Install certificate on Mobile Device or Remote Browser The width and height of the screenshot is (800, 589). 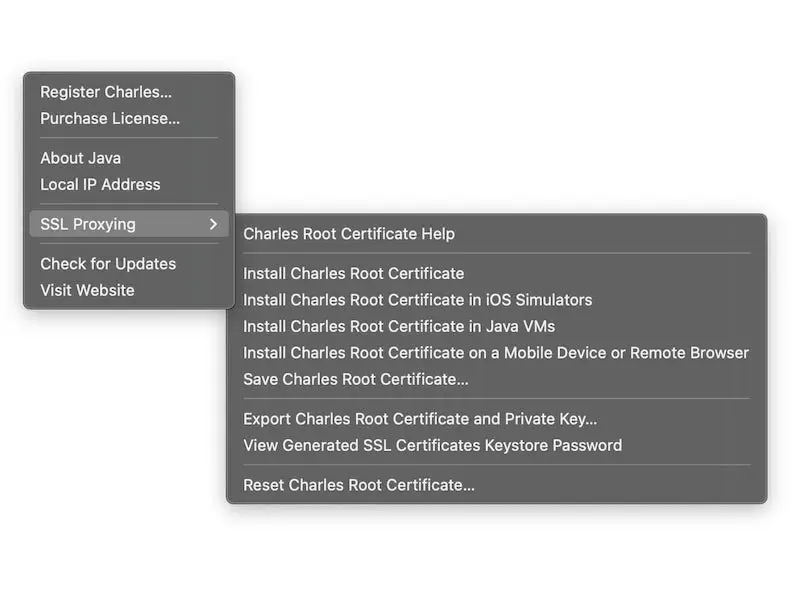pos(496,352)
